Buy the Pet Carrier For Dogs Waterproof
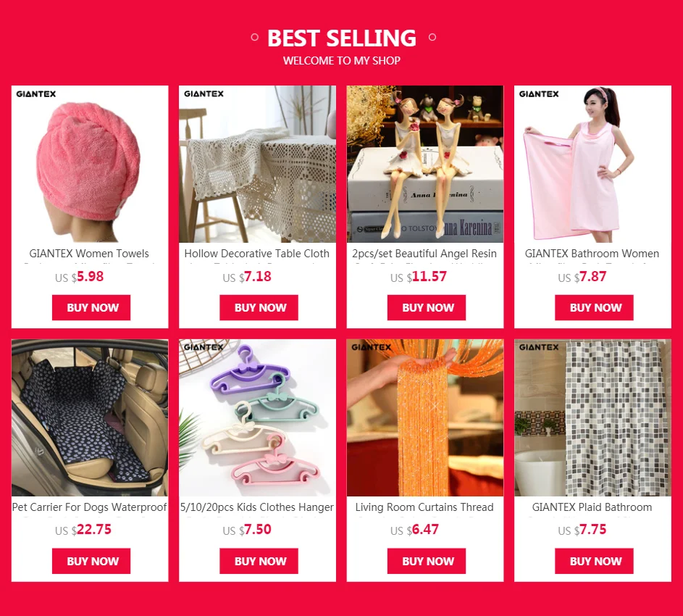 [x=91, y=561]
